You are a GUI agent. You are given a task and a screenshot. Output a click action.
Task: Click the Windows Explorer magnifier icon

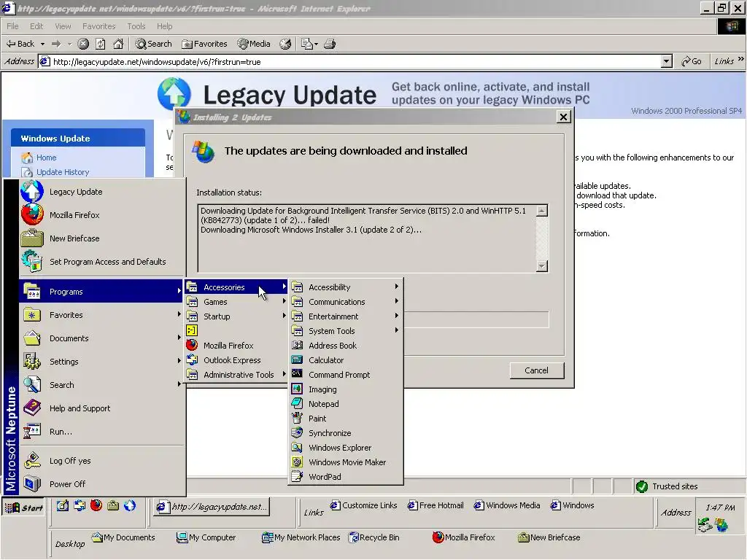click(298, 448)
